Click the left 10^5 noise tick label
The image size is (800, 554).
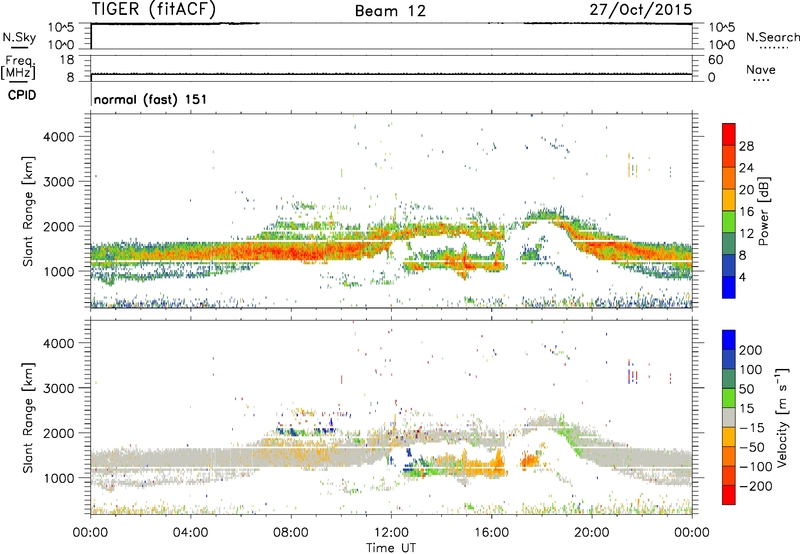(62, 27)
